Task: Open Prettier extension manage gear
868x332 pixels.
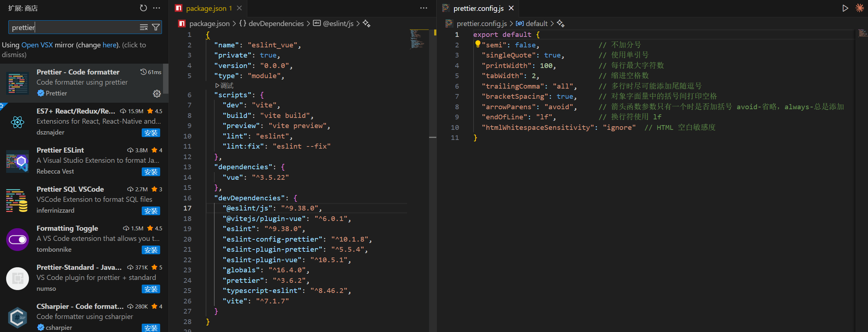Action: [x=157, y=94]
